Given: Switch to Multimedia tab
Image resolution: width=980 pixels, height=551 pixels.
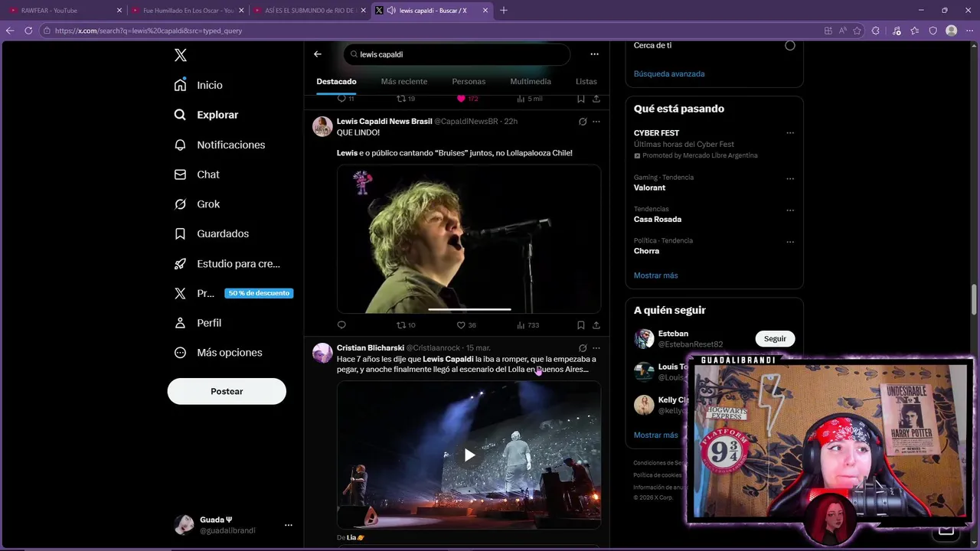Looking at the screenshot, I should coord(531,81).
